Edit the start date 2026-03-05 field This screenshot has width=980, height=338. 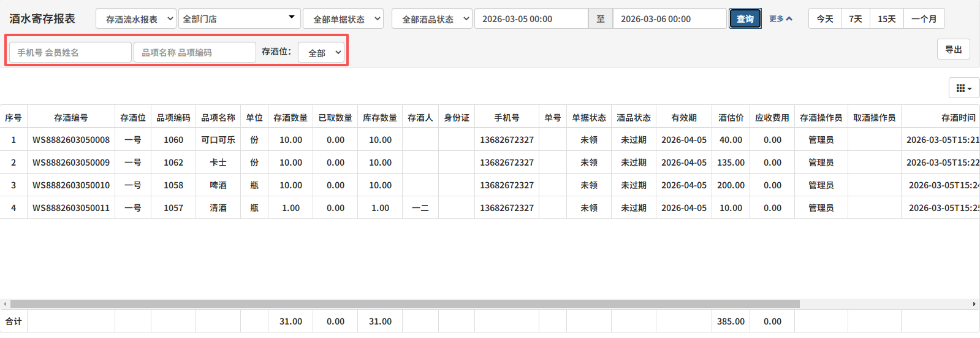point(531,19)
